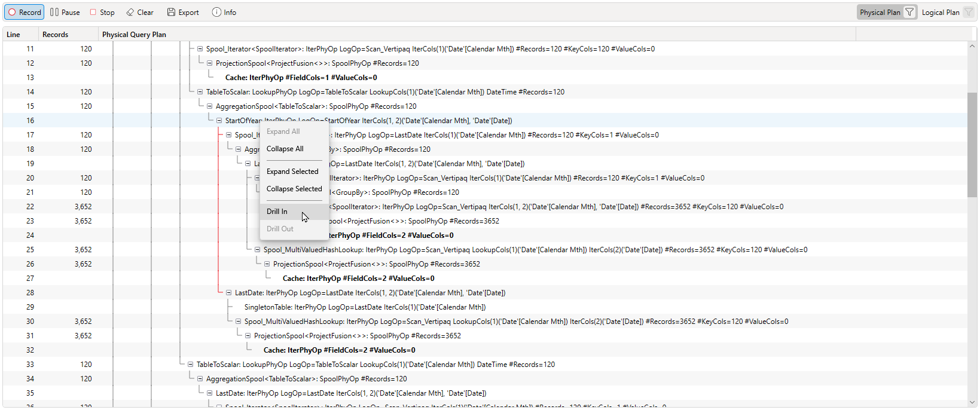The width and height of the screenshot is (980, 410).
Task: Click the Physical Query Plan column header
Action: [134, 35]
